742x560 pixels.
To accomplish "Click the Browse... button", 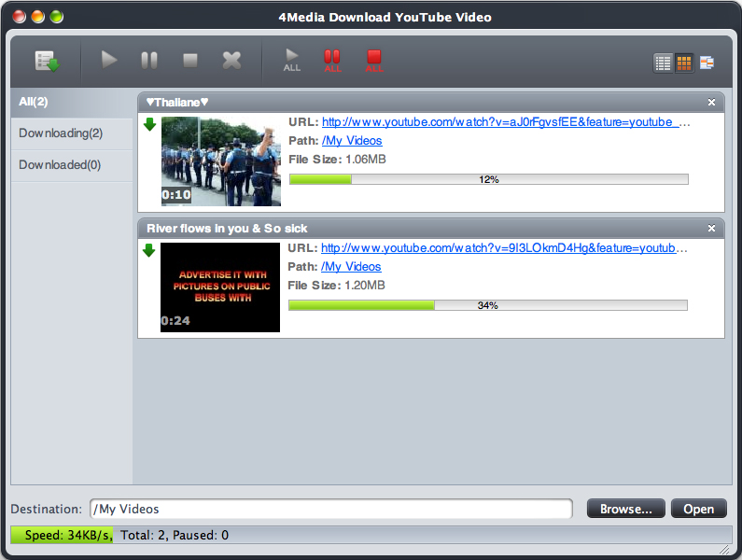I will [625, 509].
